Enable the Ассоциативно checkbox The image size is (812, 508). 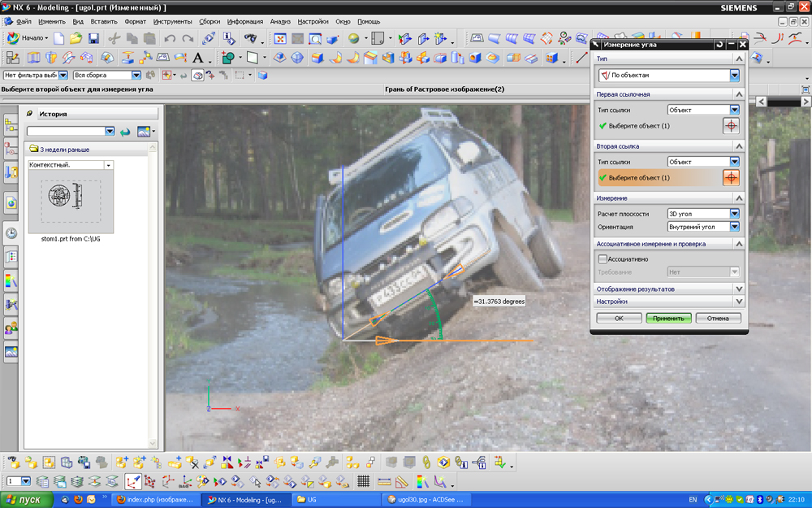603,259
